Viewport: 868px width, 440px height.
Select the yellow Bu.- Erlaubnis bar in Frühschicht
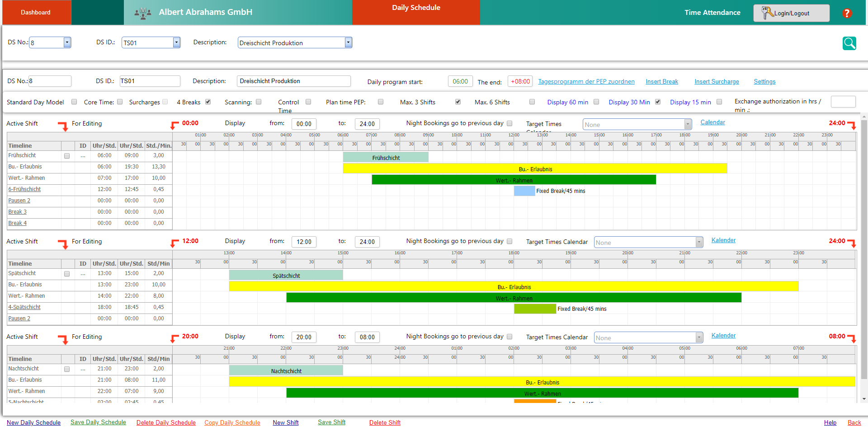[535, 169]
